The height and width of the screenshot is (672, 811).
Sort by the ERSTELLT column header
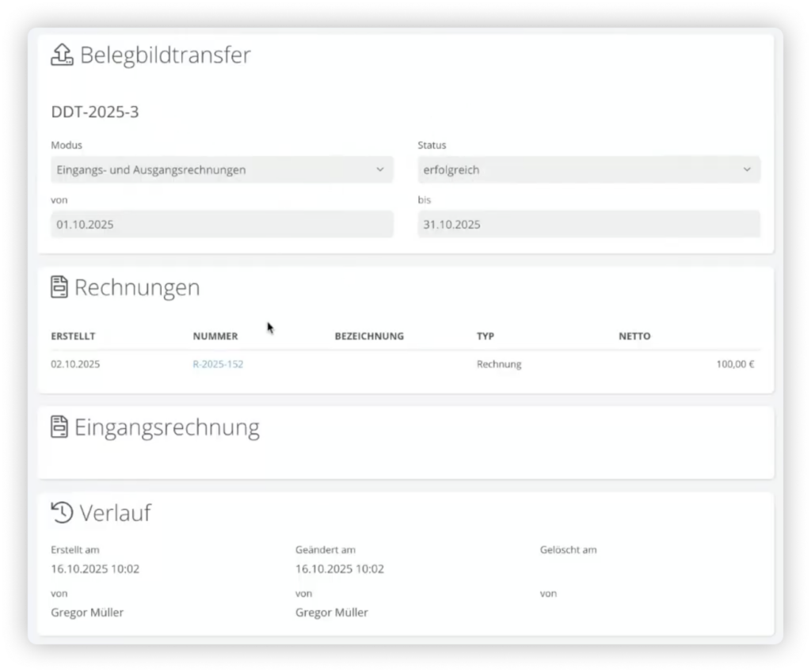pyautogui.click(x=73, y=336)
